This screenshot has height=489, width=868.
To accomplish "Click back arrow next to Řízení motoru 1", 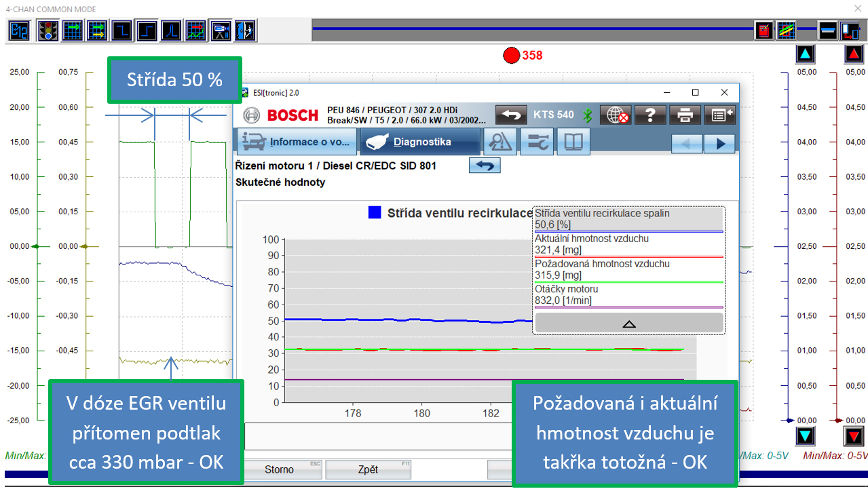I will [485, 165].
